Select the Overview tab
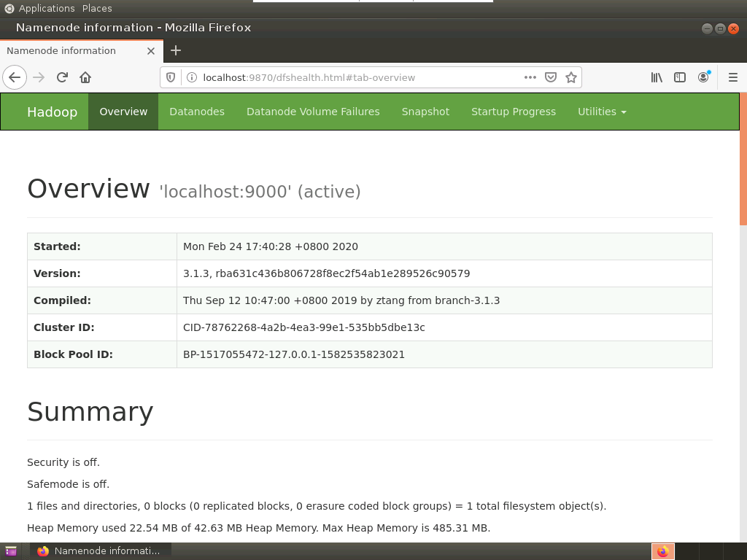The height and width of the screenshot is (560, 747). (x=123, y=112)
